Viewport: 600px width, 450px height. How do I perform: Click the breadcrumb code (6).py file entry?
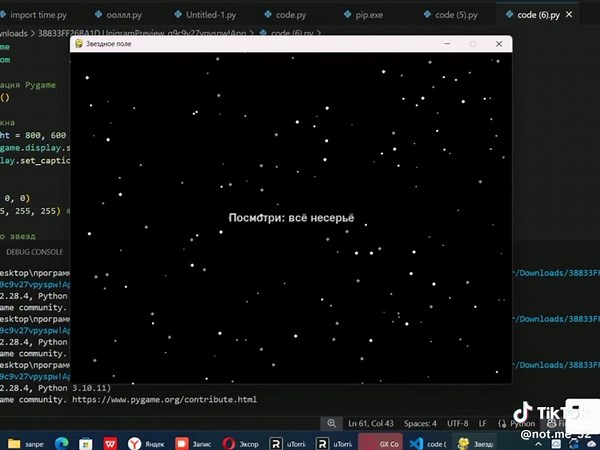click(x=292, y=33)
